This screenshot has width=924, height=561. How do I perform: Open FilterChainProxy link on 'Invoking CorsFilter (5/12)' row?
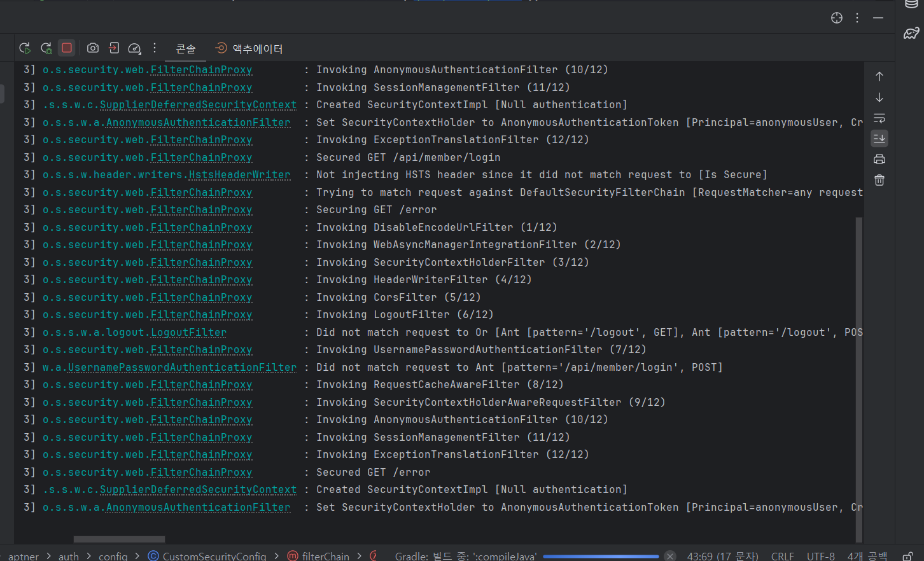(201, 297)
